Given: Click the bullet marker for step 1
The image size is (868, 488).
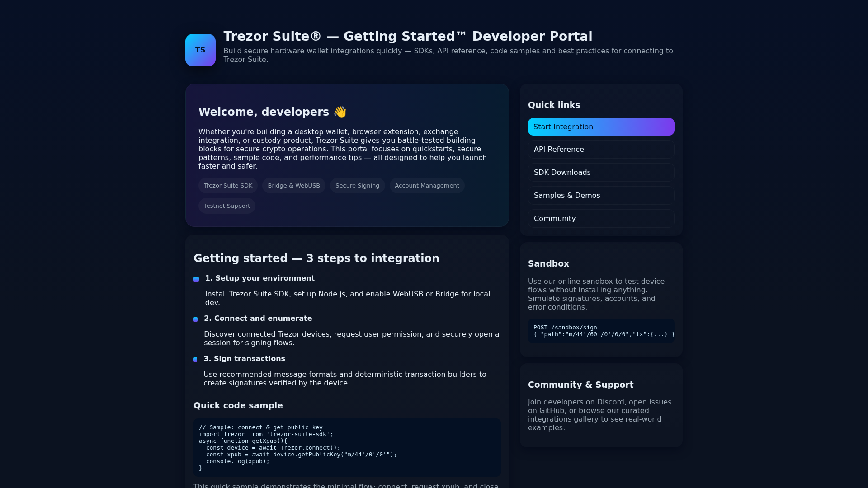Looking at the screenshot, I should coord(196,279).
